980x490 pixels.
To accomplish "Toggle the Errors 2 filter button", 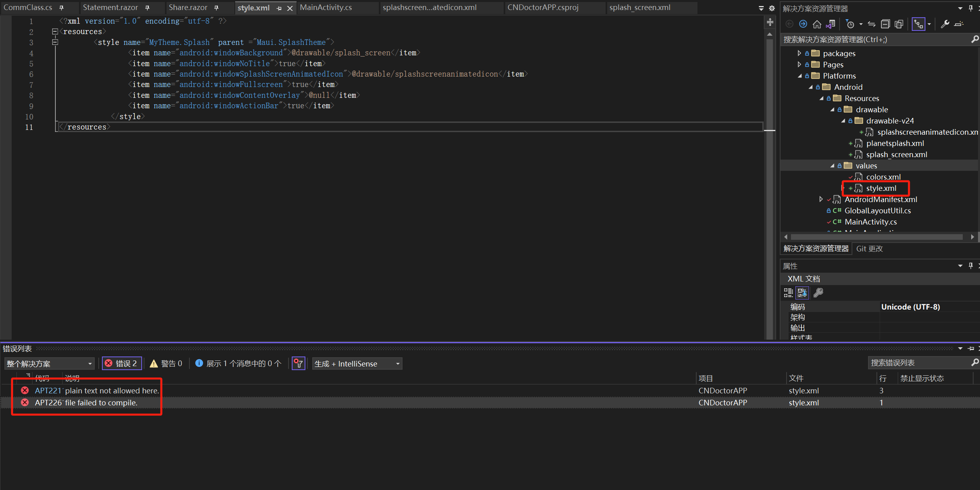I will tap(122, 363).
